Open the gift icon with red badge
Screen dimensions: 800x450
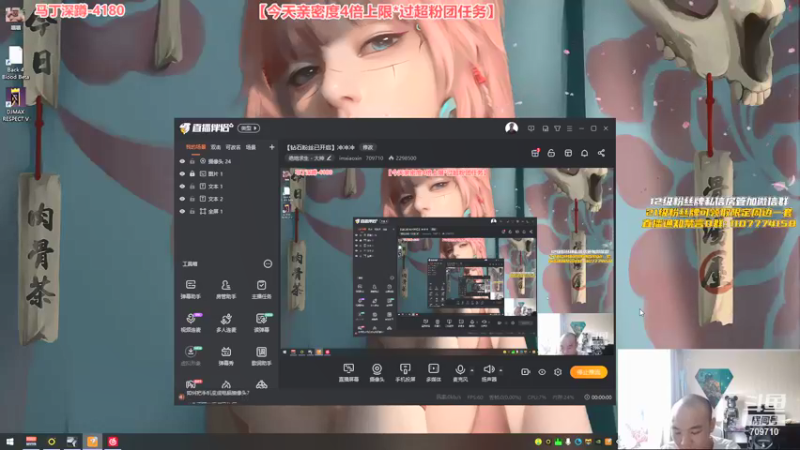pyautogui.click(x=535, y=153)
